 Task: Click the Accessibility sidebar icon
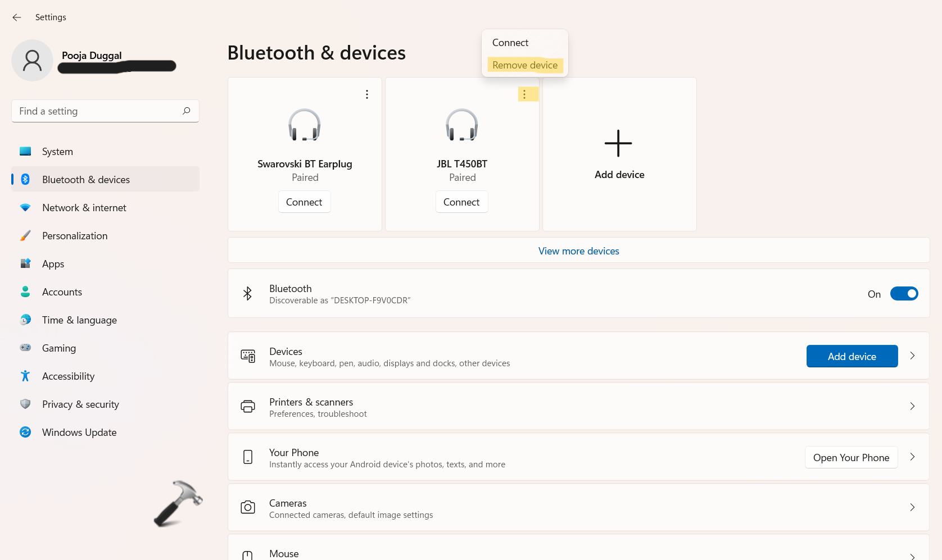point(25,376)
